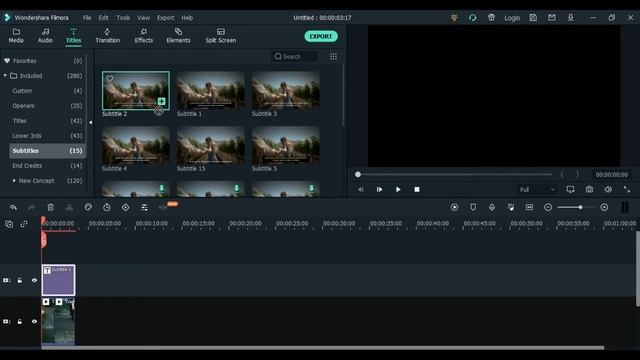The height and width of the screenshot is (360, 640).
Task: Toggle visibility of video track eye
Action: [x=34, y=322]
